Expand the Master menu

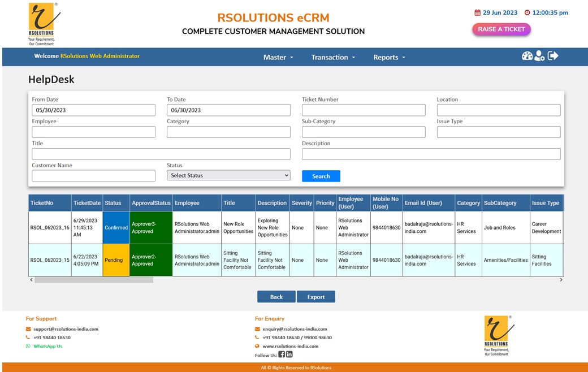(278, 57)
